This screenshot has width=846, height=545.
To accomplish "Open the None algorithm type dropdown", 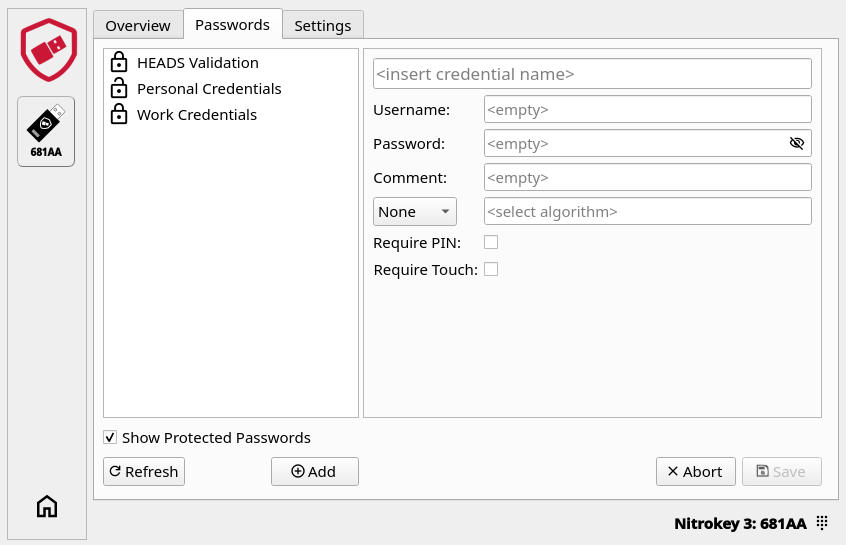I will (414, 211).
